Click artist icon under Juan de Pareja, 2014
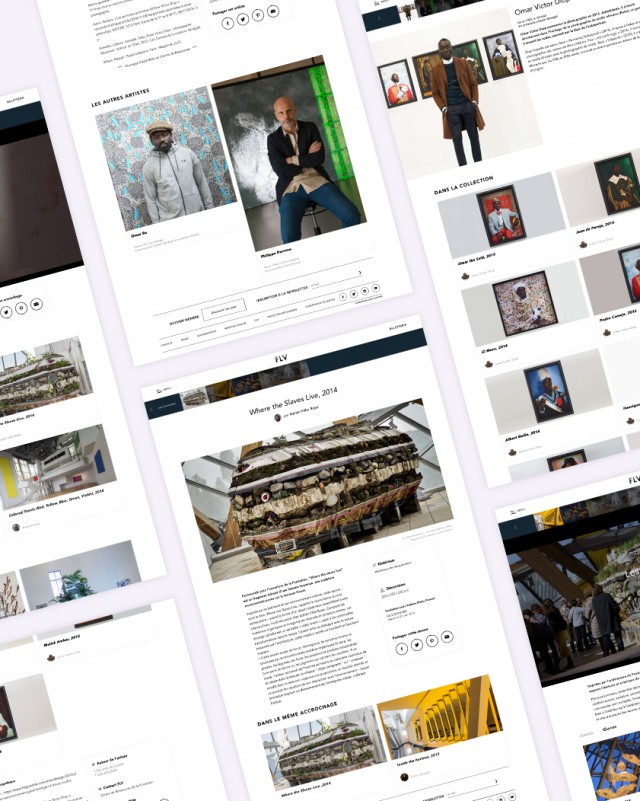Viewport: 640px width, 801px height. pos(583,245)
